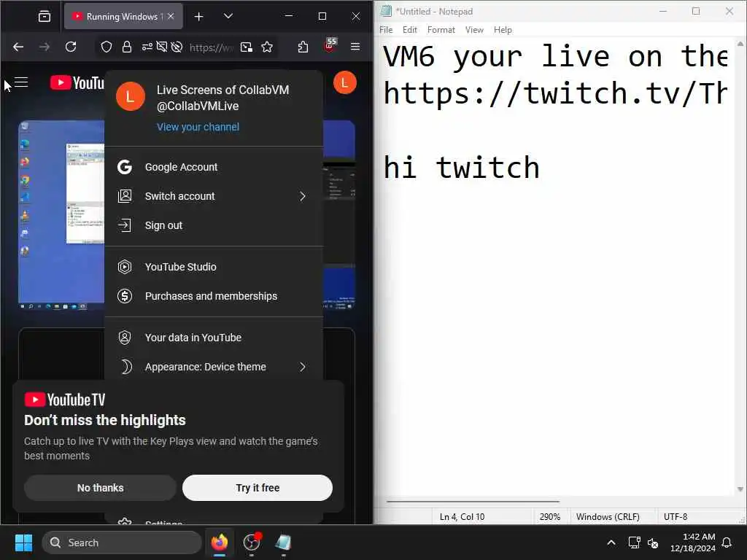The image size is (747, 560).
Task: Select Sign out
Action: tap(214, 225)
